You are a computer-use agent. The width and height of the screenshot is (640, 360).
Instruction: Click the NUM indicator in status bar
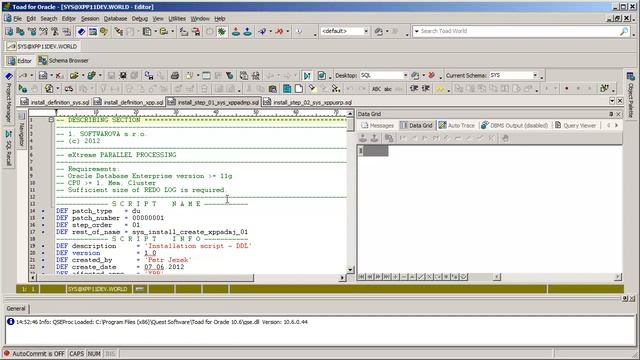94,353
